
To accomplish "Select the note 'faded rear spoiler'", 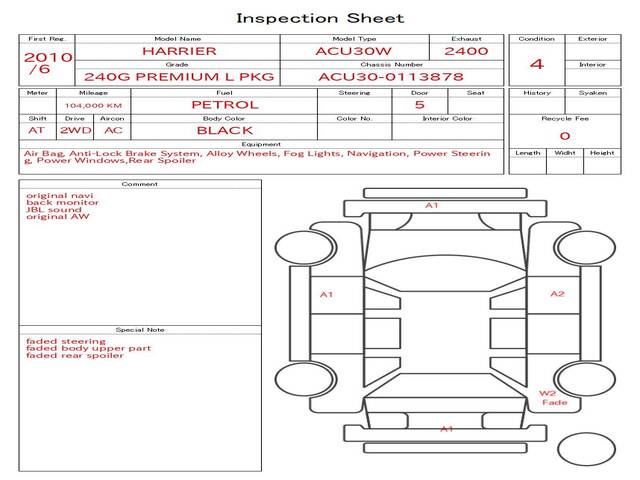I will [x=75, y=356].
